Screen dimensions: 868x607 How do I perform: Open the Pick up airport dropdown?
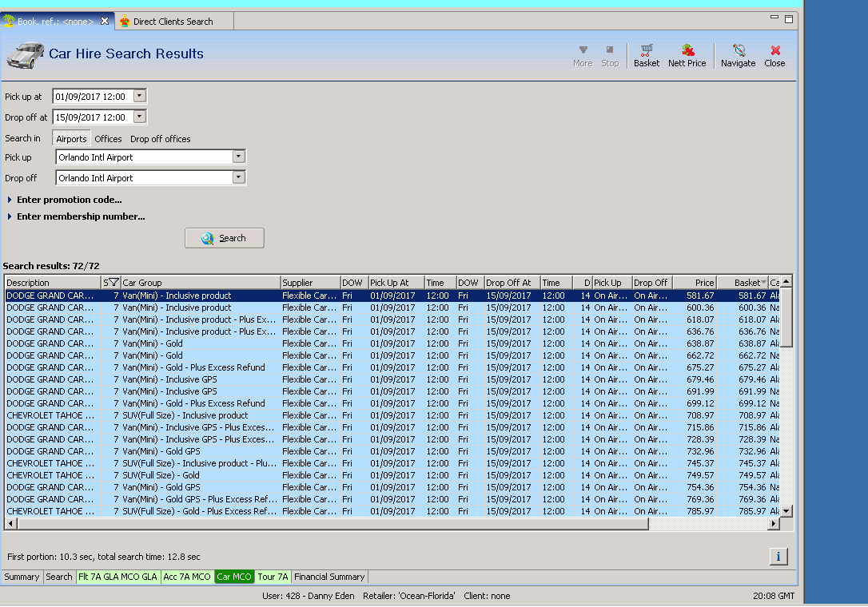(238, 157)
